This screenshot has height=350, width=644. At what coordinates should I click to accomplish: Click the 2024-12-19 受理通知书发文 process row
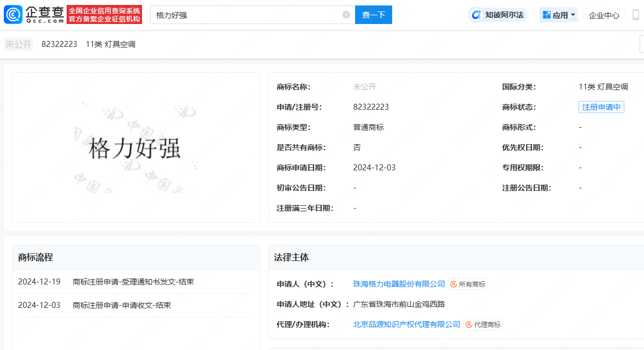click(x=136, y=282)
